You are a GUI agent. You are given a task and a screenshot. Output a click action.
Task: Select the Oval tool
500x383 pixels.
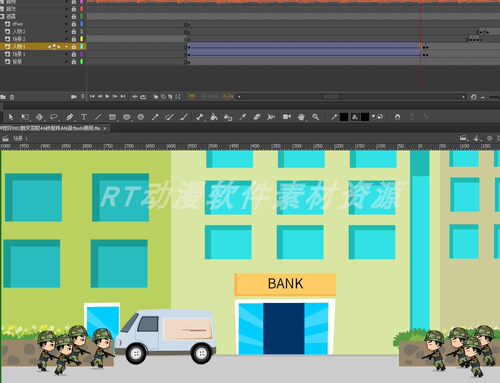(x=127, y=117)
